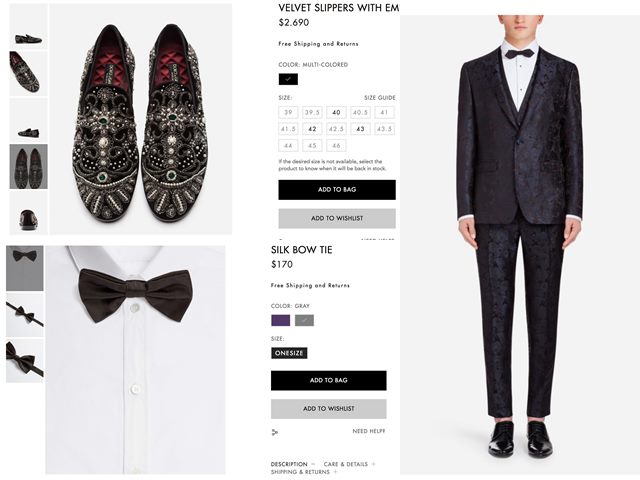Screen dimensions: 640x480
Task: Select slipper size 42
Action: (313, 129)
